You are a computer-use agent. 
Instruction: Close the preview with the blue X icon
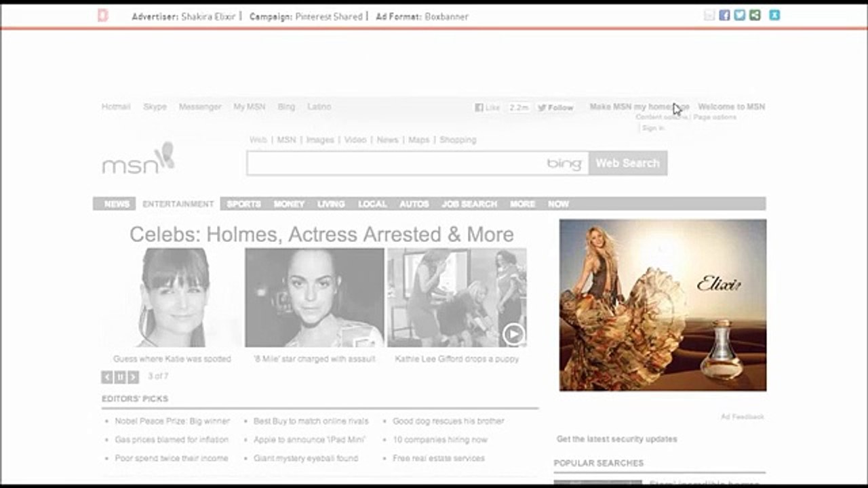point(774,15)
